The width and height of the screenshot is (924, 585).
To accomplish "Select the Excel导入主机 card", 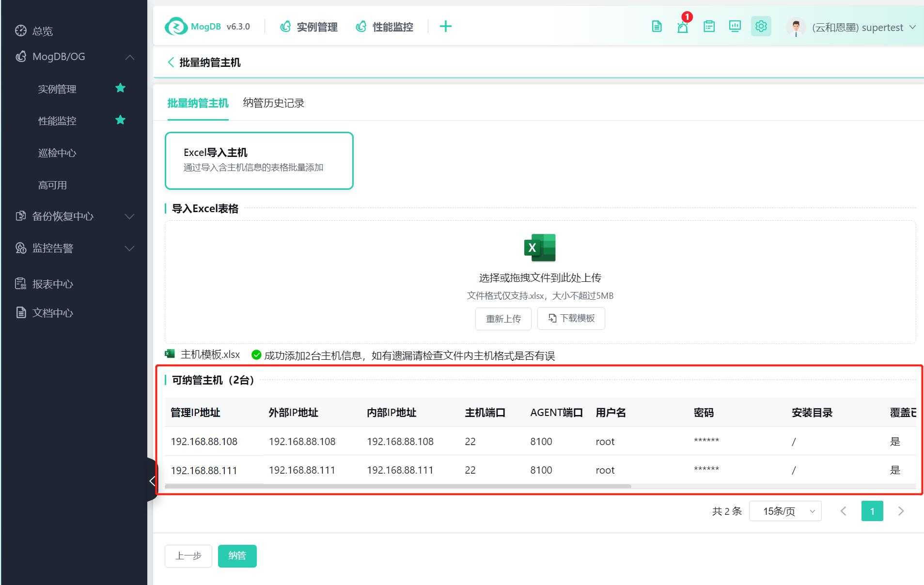I will coord(259,160).
